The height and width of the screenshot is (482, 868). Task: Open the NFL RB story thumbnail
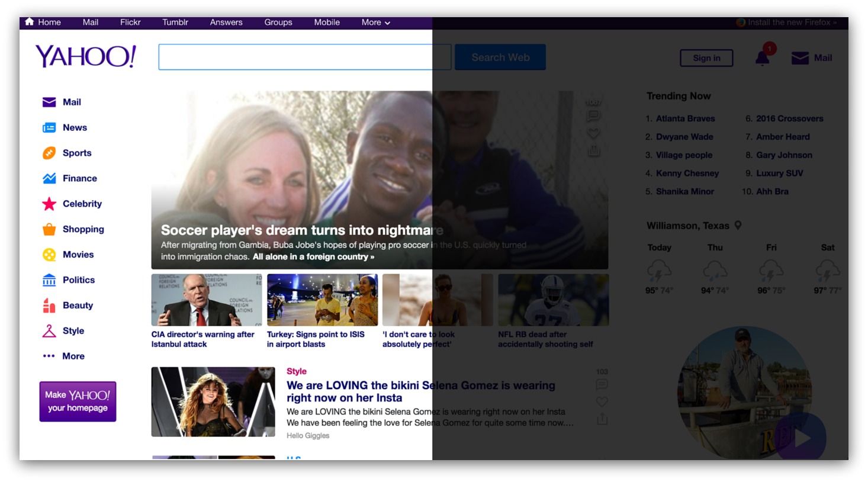coord(554,300)
